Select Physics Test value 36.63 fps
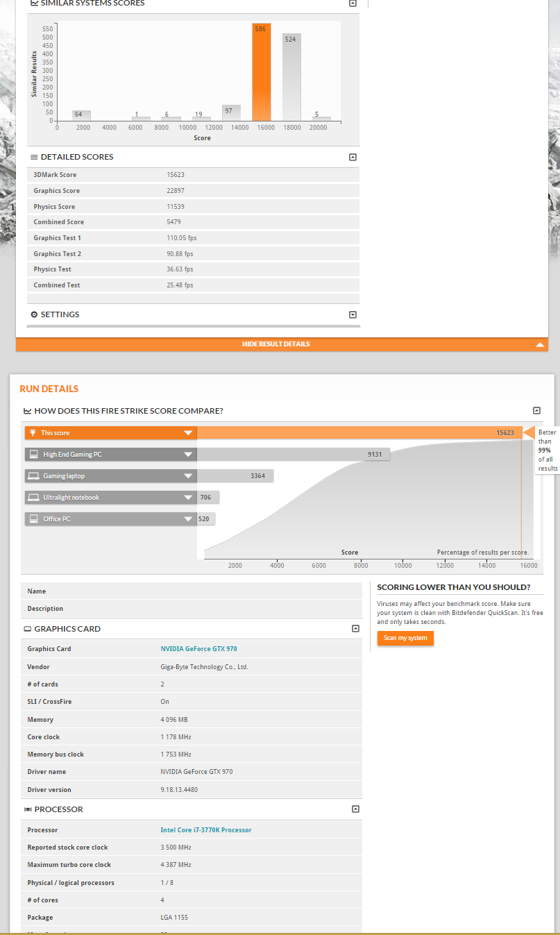The width and height of the screenshot is (560, 935). click(x=180, y=269)
